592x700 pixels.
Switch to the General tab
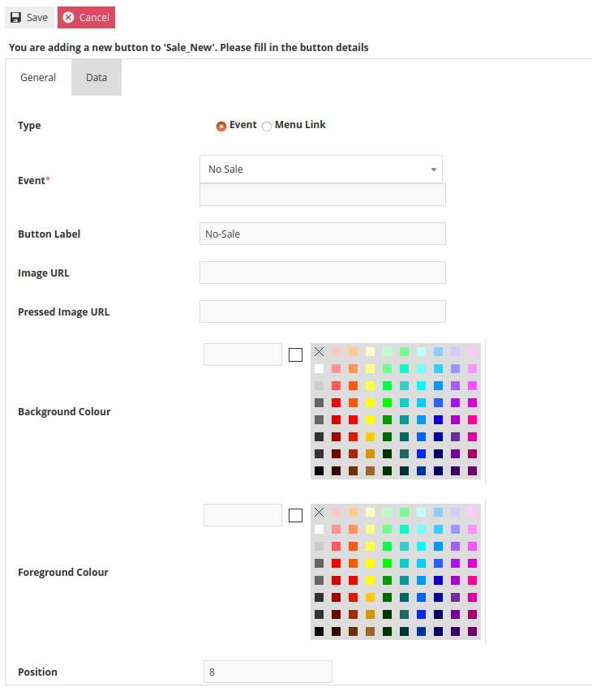(x=37, y=77)
